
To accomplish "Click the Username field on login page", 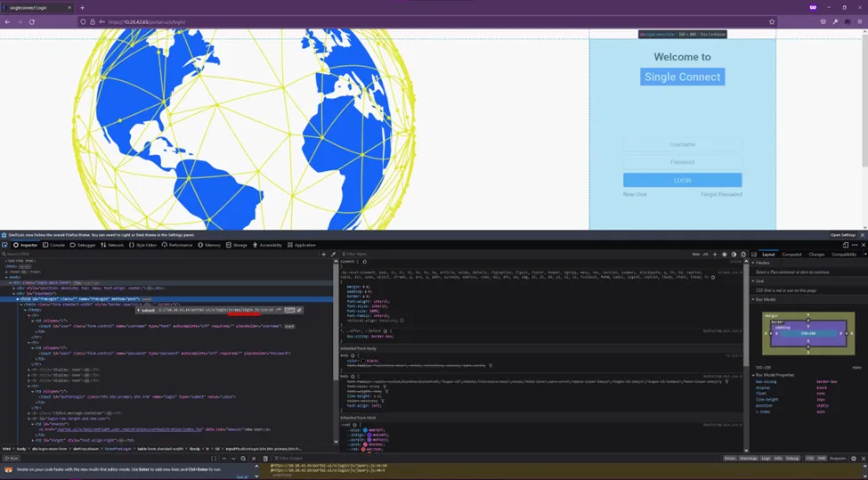I will coord(682,144).
